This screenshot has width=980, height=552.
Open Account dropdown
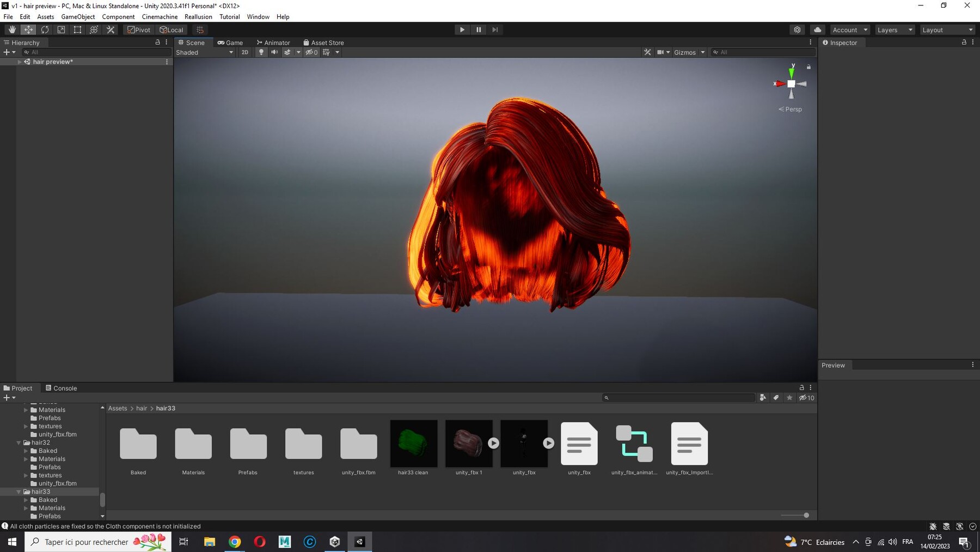coord(850,30)
